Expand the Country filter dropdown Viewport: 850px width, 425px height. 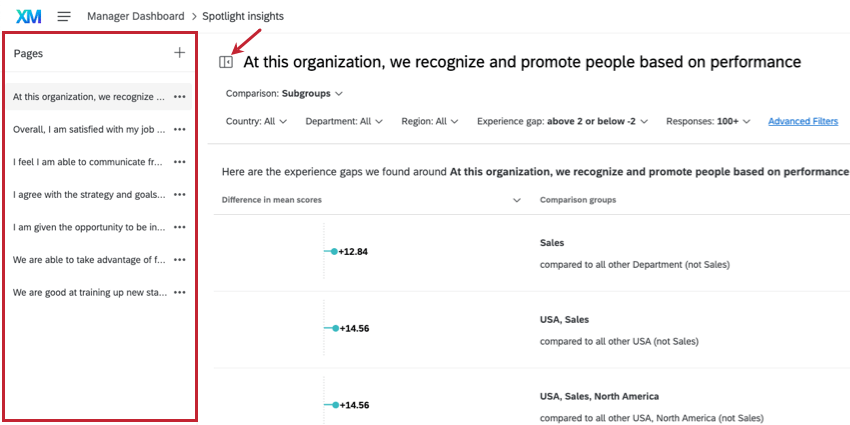pyautogui.click(x=257, y=122)
